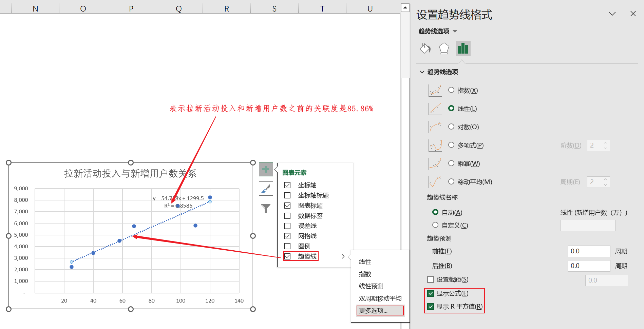Open the Fill & Line paint bucket tab

pos(425,49)
